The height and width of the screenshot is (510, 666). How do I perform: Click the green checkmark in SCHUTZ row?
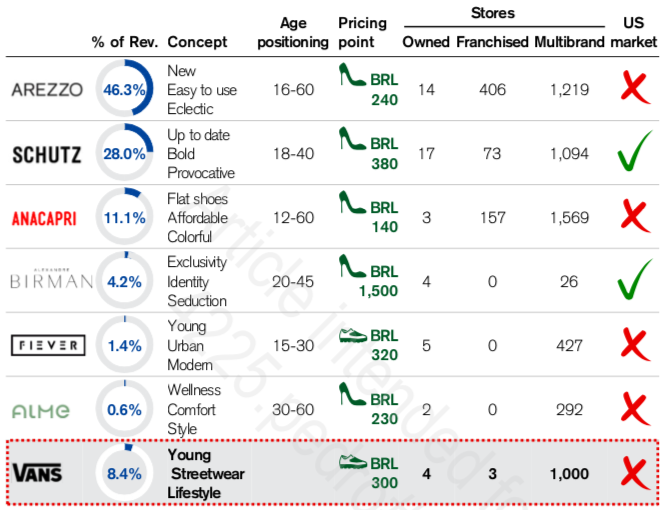tap(635, 151)
